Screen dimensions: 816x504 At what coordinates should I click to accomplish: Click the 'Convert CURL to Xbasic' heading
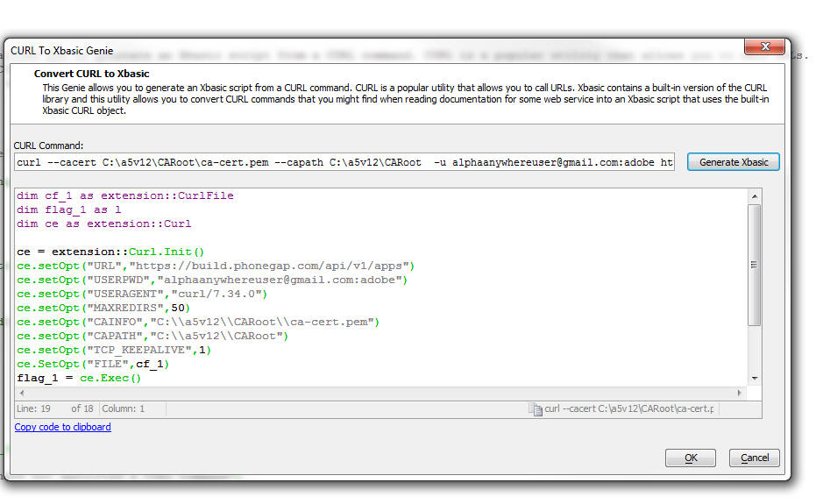(x=91, y=74)
